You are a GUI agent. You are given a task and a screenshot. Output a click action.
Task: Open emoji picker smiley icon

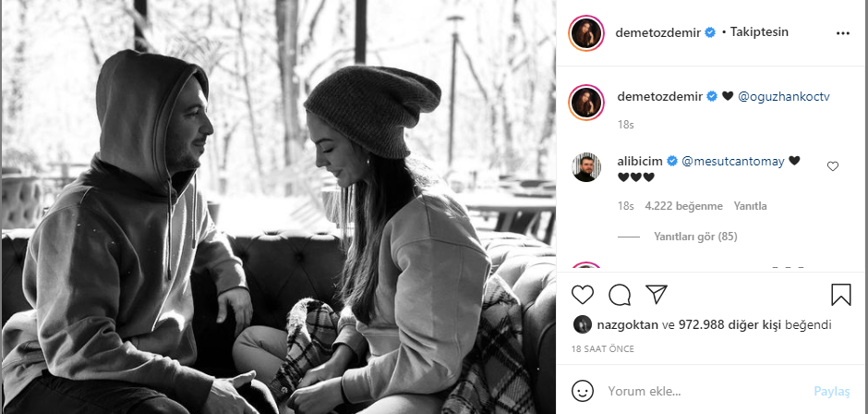tap(583, 391)
